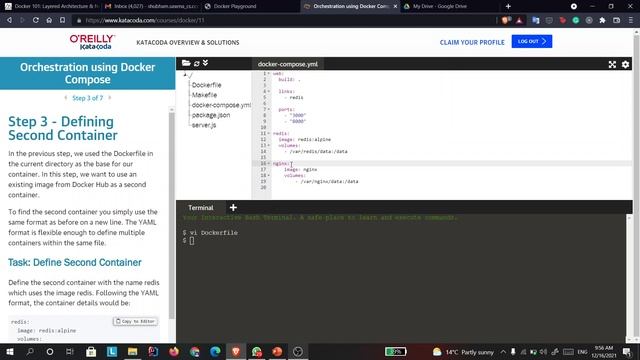The height and width of the screenshot is (360, 640).
Task: Click the Brave Rewards triangle icon
Action: (x=519, y=20)
